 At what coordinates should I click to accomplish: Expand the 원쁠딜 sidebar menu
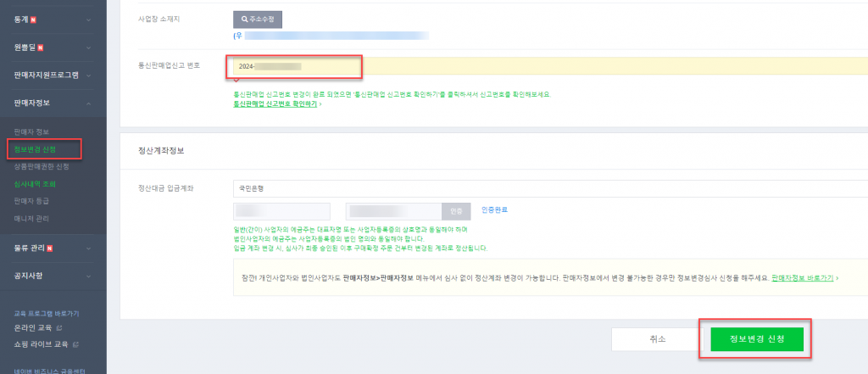tap(53, 47)
